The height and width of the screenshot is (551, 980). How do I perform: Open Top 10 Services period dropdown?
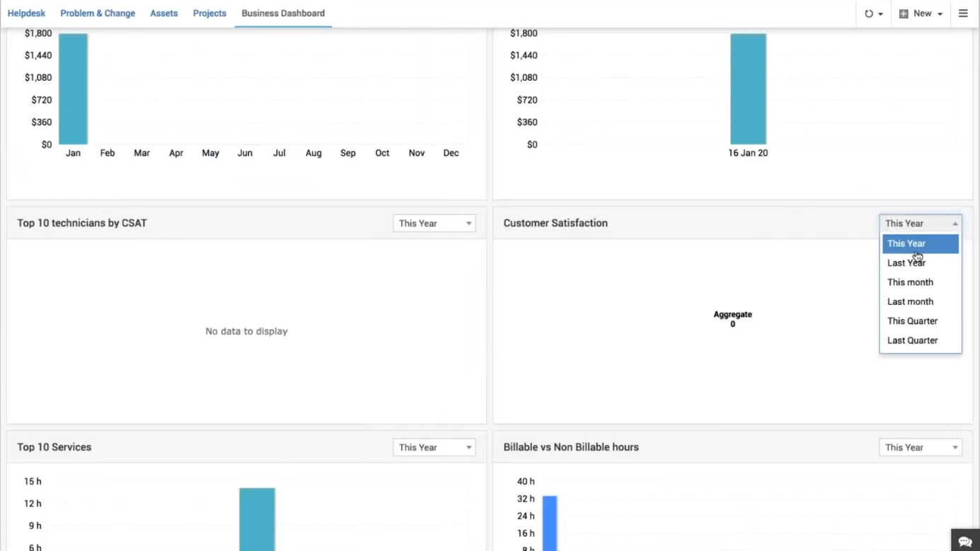coord(434,448)
